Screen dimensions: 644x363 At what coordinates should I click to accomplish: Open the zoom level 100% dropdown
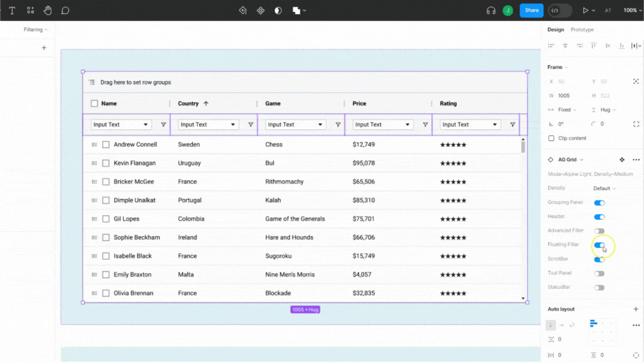(629, 10)
